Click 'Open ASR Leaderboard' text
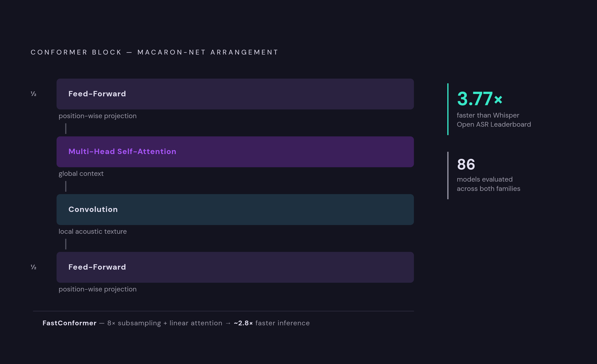 pos(494,125)
